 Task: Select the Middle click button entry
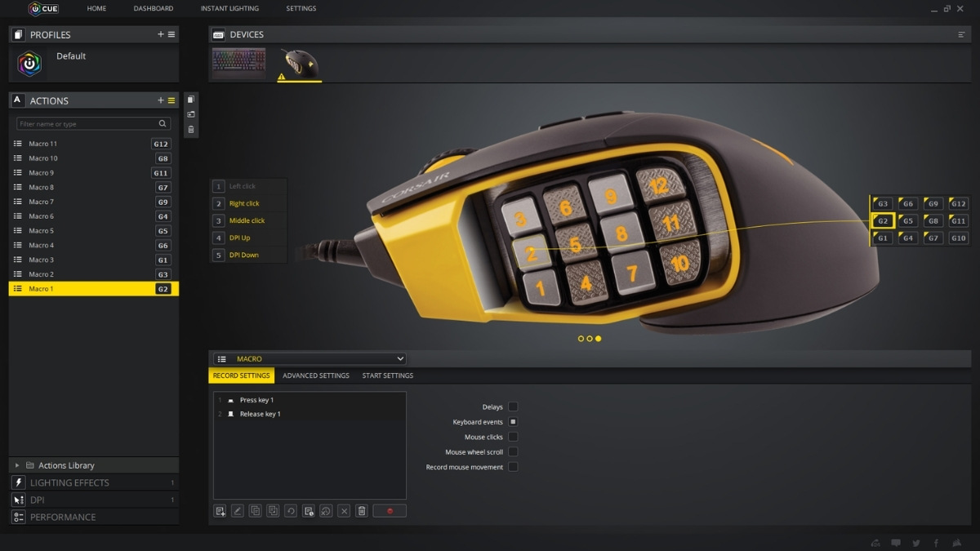(249, 220)
